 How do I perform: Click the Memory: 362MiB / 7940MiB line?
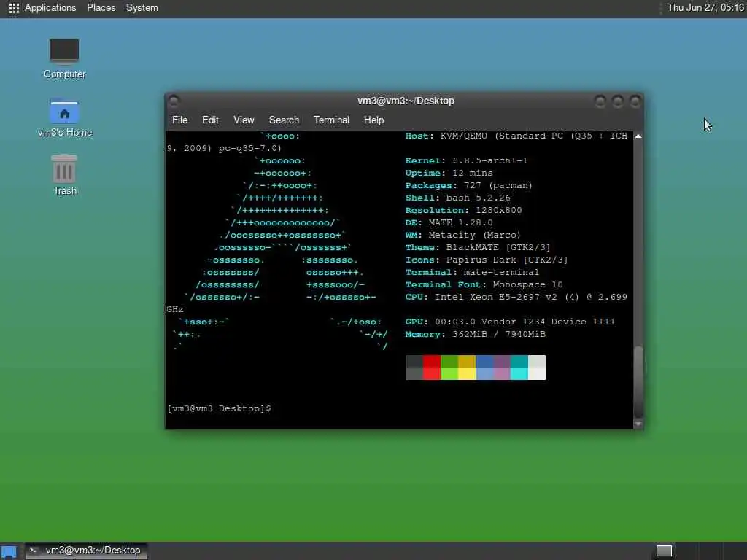476,334
